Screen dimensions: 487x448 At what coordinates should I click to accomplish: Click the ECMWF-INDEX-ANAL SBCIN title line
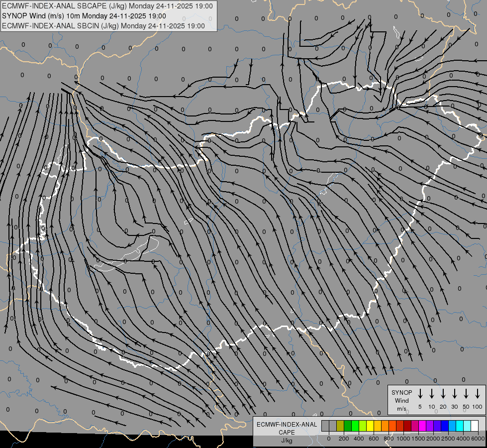[103, 26]
